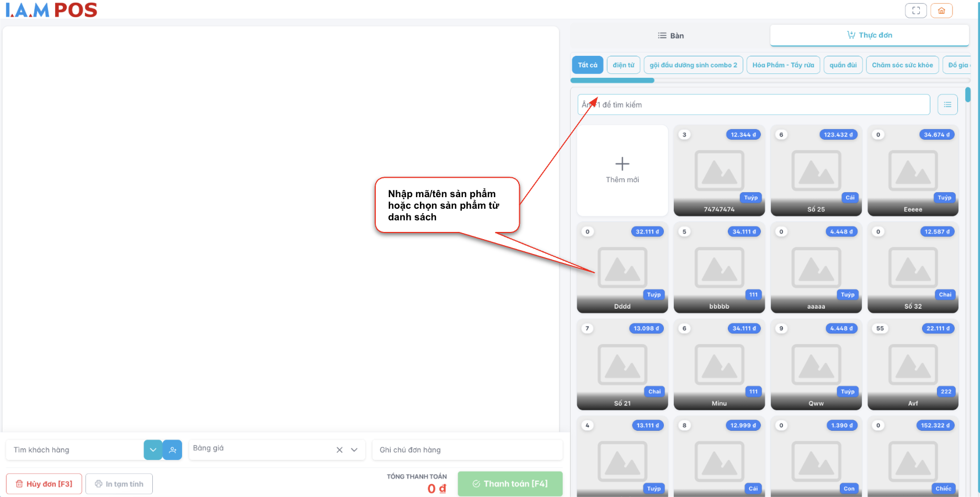Filter by điện tử category

click(623, 65)
